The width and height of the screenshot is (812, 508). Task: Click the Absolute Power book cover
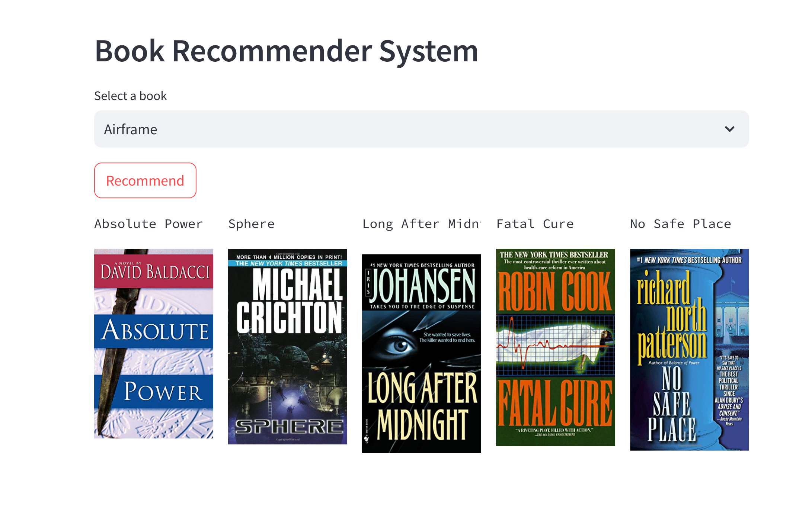[154, 343]
